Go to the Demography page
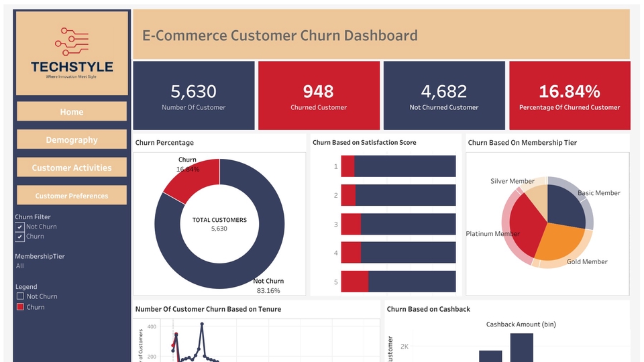The image size is (644, 362). click(72, 139)
